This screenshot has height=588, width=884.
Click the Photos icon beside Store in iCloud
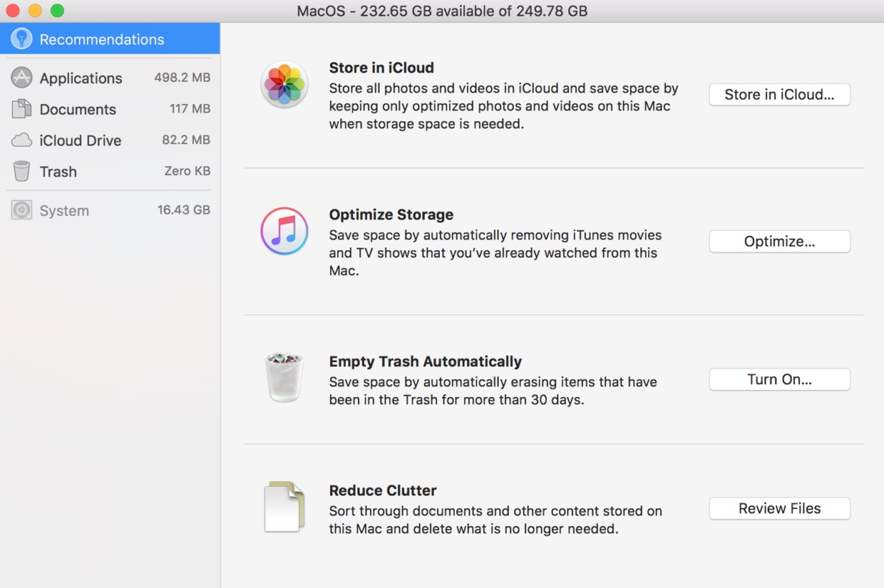tap(285, 85)
